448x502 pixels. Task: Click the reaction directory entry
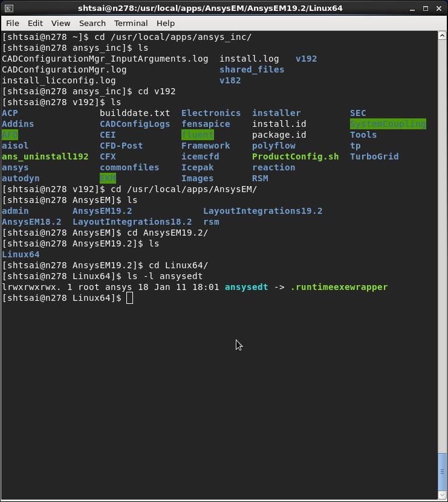pos(273,167)
